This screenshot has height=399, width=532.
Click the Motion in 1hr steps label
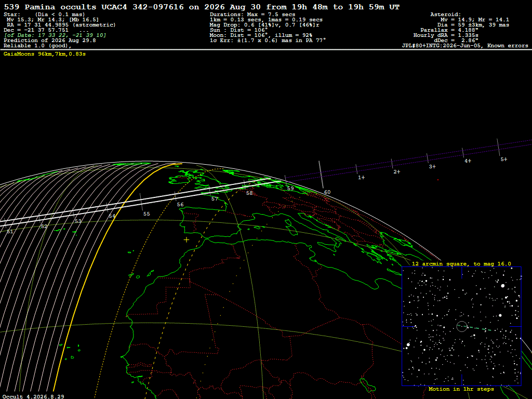tap(461, 389)
